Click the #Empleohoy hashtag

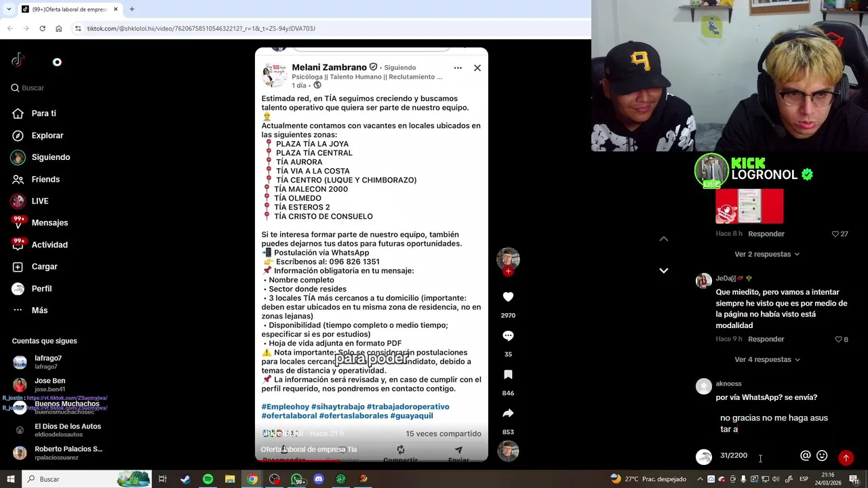point(285,407)
